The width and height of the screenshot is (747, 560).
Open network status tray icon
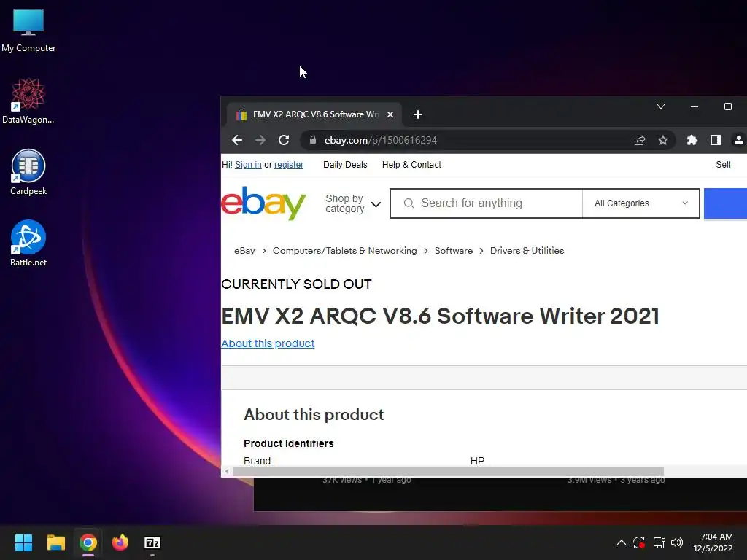[659, 542]
